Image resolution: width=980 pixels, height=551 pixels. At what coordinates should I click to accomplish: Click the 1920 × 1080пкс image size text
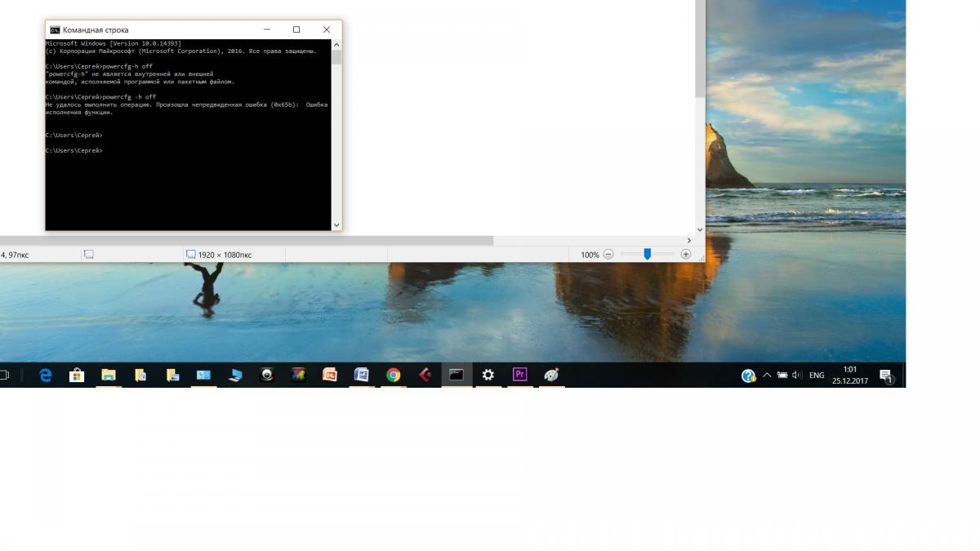click(225, 255)
